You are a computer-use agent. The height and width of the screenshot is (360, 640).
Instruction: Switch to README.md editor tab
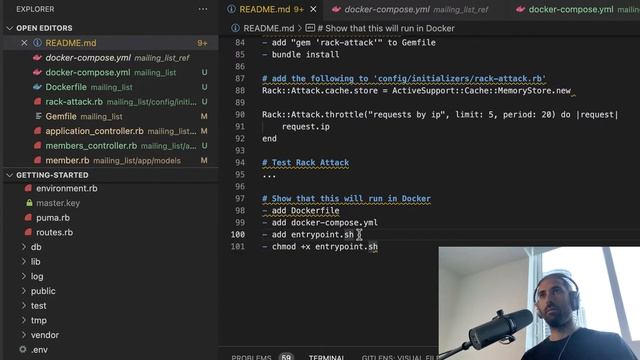tap(272, 9)
